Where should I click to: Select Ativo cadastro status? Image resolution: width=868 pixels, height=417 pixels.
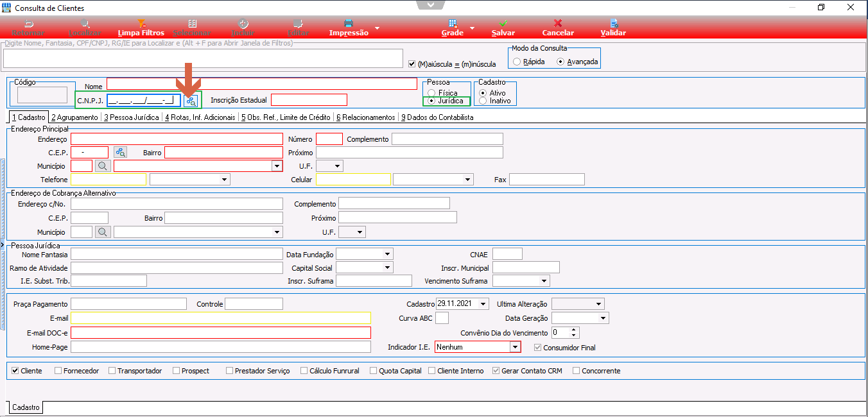[x=483, y=93]
